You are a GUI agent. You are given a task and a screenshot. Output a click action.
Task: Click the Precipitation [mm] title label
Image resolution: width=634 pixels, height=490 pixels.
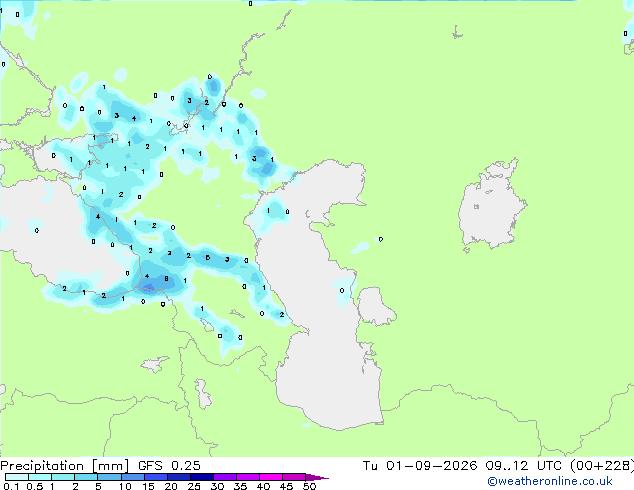[64, 466]
